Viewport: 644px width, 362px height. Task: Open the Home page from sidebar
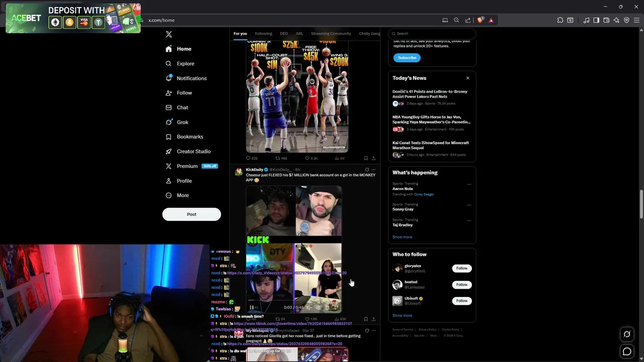(x=179, y=49)
